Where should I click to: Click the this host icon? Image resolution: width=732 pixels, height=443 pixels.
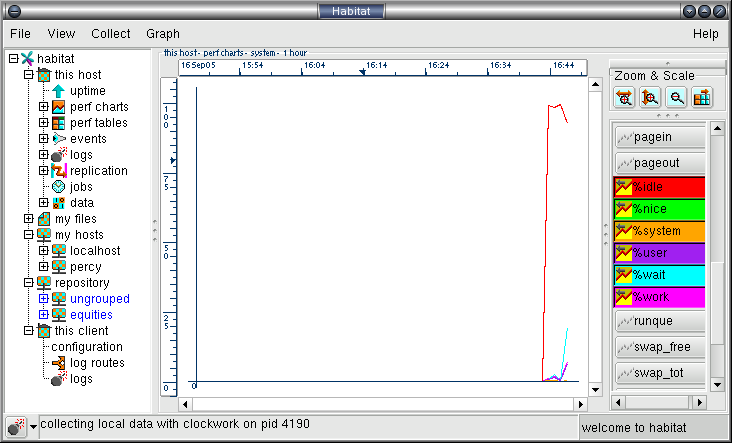tap(44, 75)
